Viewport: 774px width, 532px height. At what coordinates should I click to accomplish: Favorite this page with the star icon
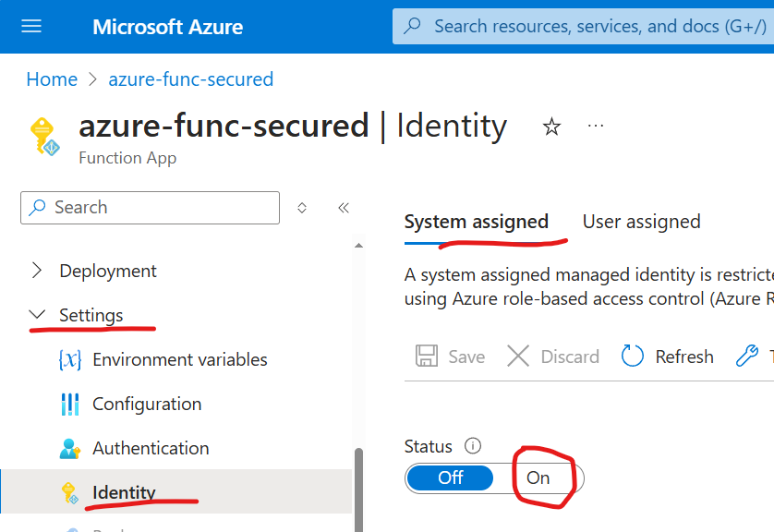point(551,127)
